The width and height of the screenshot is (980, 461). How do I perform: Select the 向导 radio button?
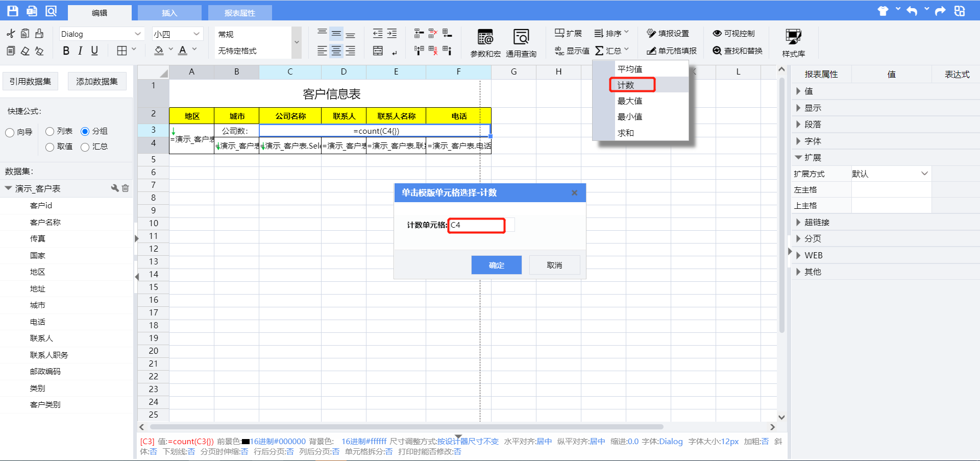10,133
